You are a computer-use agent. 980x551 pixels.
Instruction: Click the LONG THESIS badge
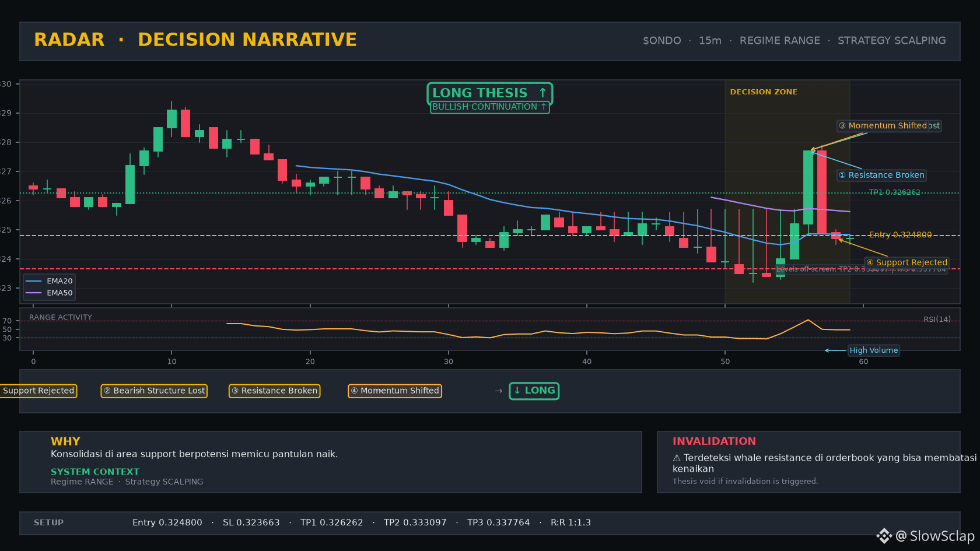tap(489, 93)
